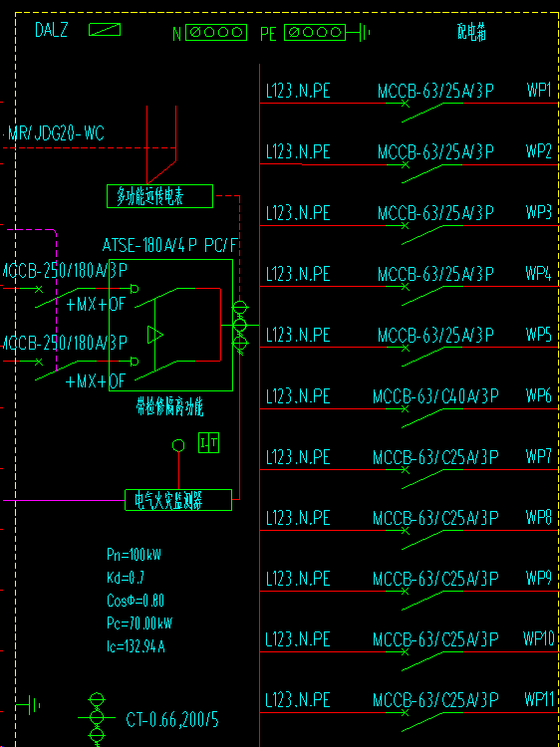560x747 pixels.
Task: Click the WP5 circuit label
Action: pos(539,335)
